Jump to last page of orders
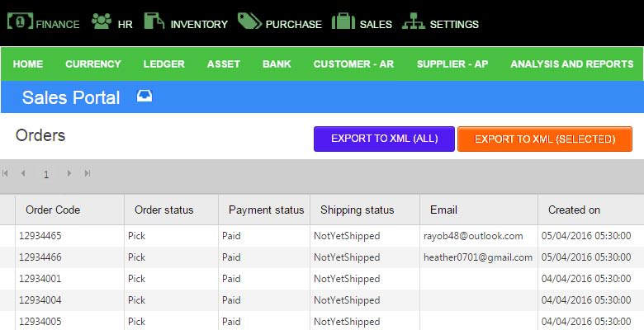The height and width of the screenshot is (330, 644). 87,173
